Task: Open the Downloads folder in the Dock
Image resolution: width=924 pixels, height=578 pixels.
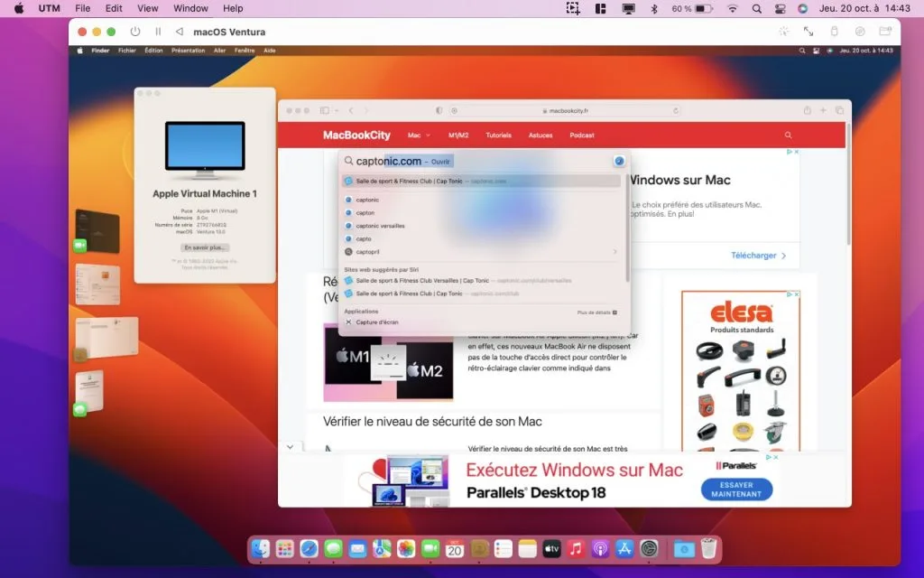Action: click(x=684, y=549)
